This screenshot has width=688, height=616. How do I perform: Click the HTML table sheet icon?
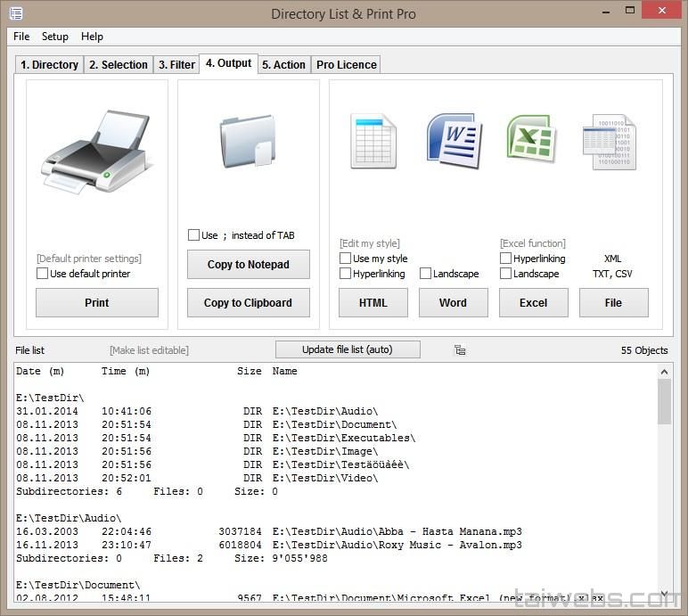373,141
